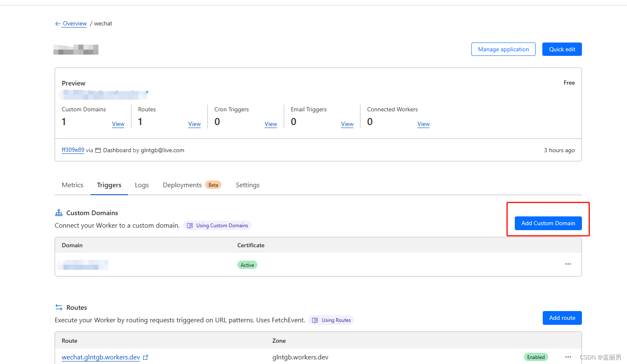This screenshot has height=364, width=627.
Task: Click the book icon in Using Routes
Action: [315, 320]
